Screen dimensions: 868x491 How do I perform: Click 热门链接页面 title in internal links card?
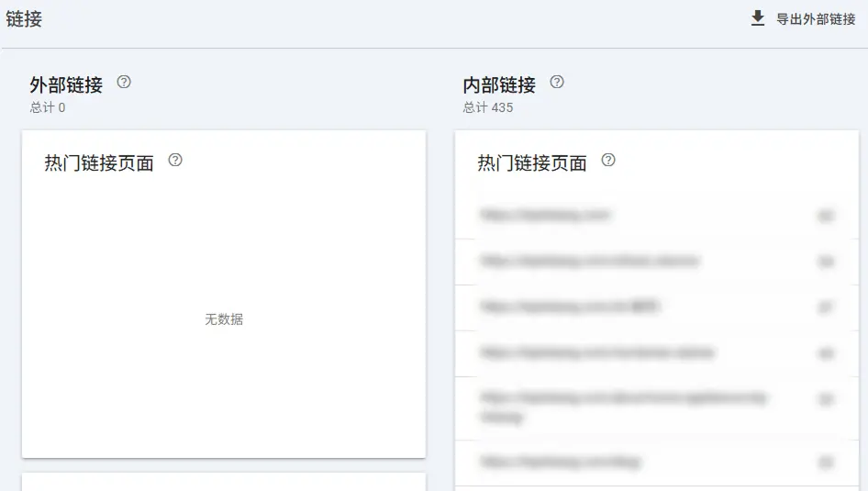click(532, 163)
